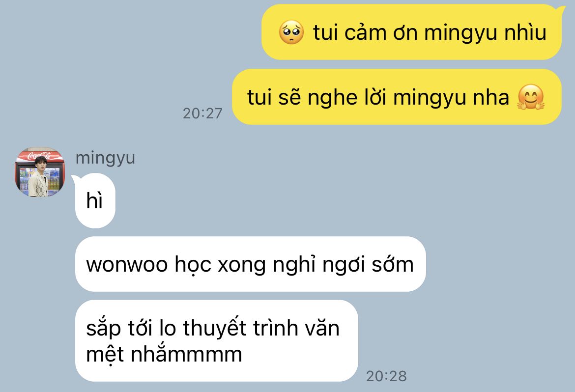
Task: Click the word 'nhắmmmm' in last message
Action: click(x=186, y=354)
